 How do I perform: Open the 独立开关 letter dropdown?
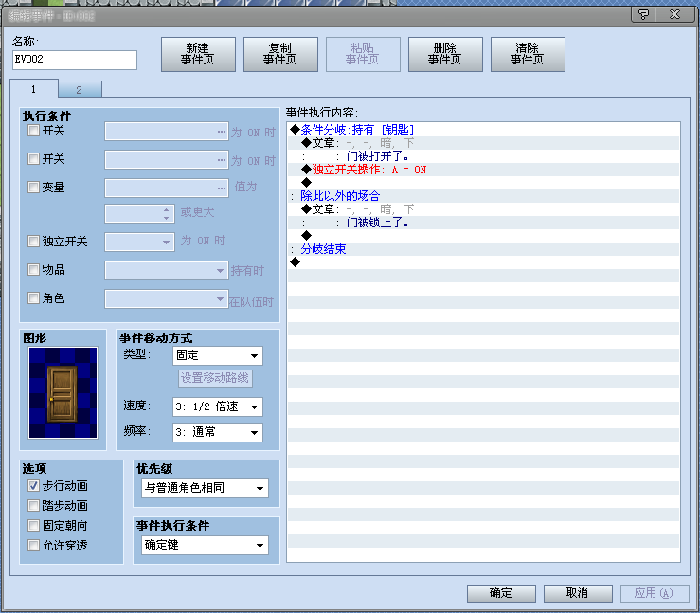[x=139, y=242]
